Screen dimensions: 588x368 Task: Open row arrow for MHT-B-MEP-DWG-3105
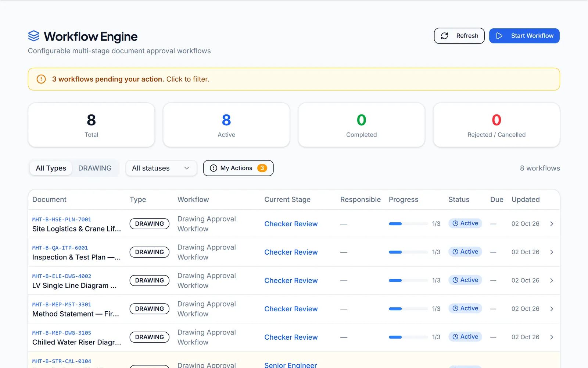(552, 337)
